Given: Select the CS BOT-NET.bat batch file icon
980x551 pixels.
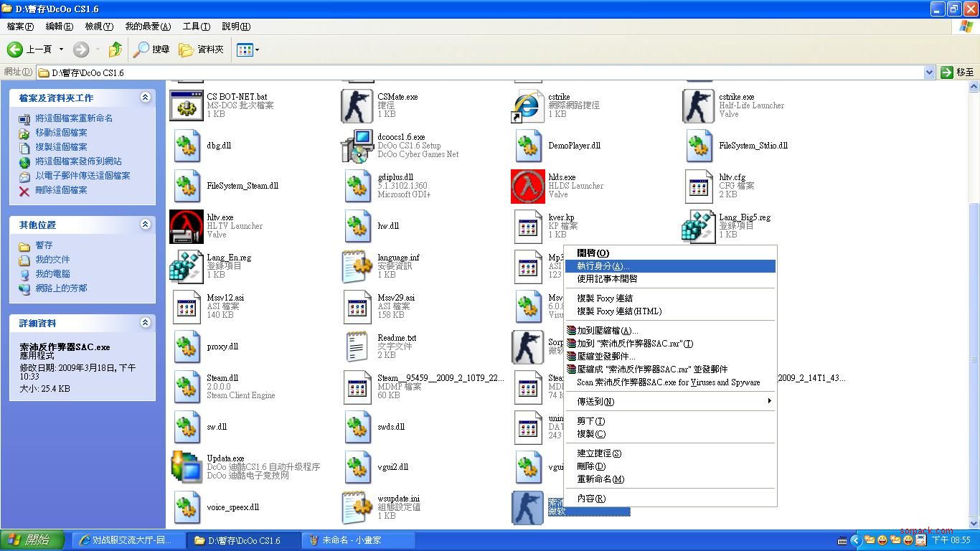Looking at the screenshot, I should click(x=187, y=106).
